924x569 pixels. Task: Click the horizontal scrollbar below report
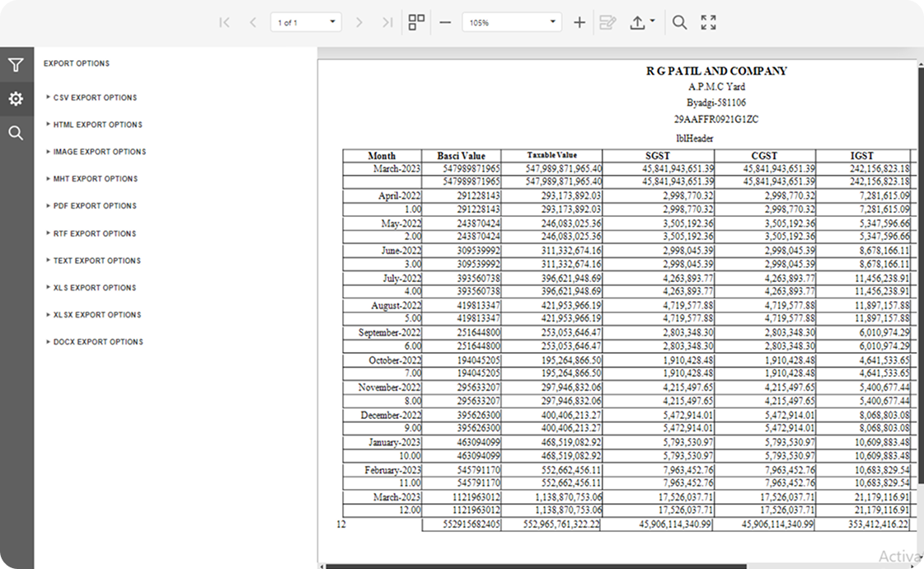pyautogui.click(x=537, y=566)
